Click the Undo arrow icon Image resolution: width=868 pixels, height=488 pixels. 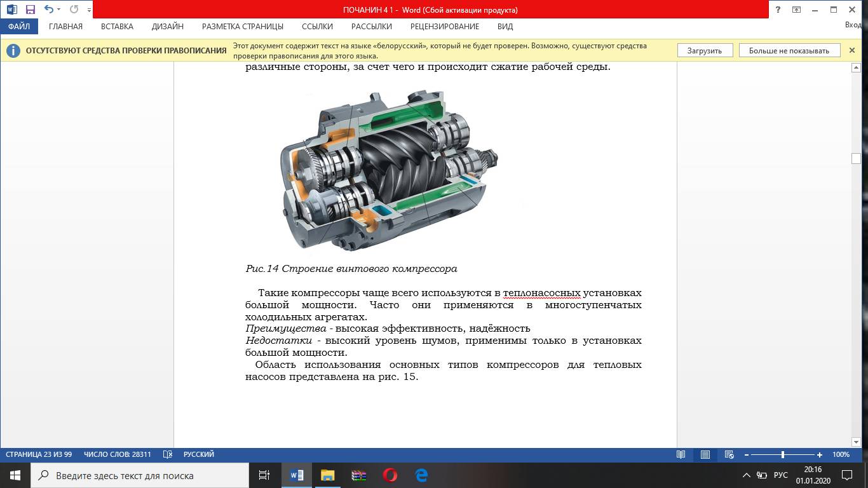[x=48, y=10]
